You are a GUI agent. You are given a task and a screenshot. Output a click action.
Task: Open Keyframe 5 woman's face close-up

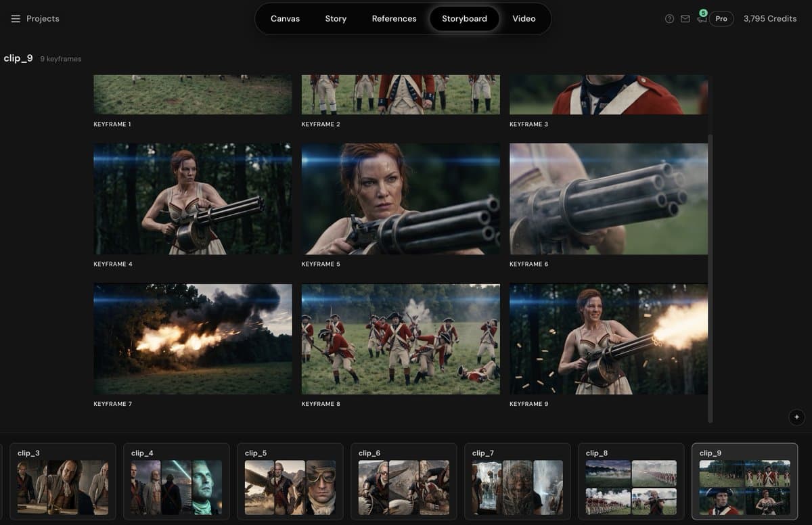[x=401, y=199]
